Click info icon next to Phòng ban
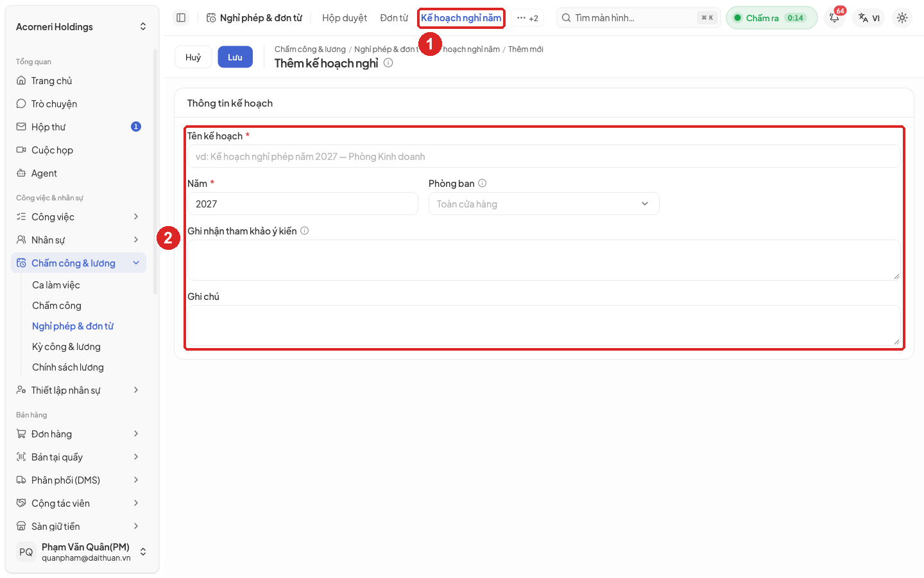924x578 pixels. pos(483,183)
